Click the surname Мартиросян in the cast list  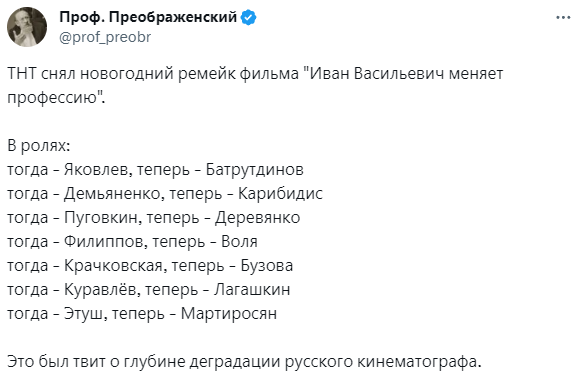click(229, 314)
